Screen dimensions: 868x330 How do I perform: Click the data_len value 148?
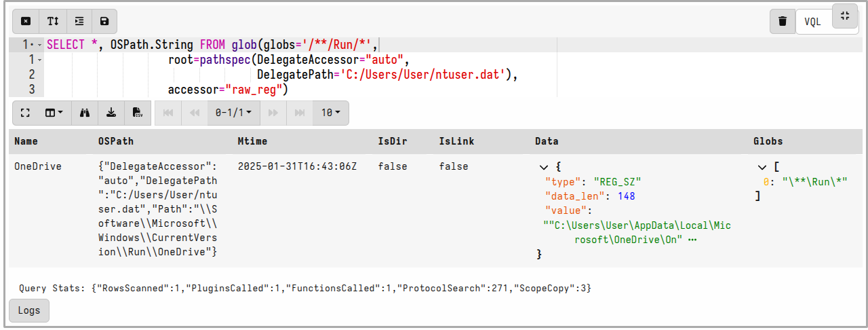[x=627, y=196]
